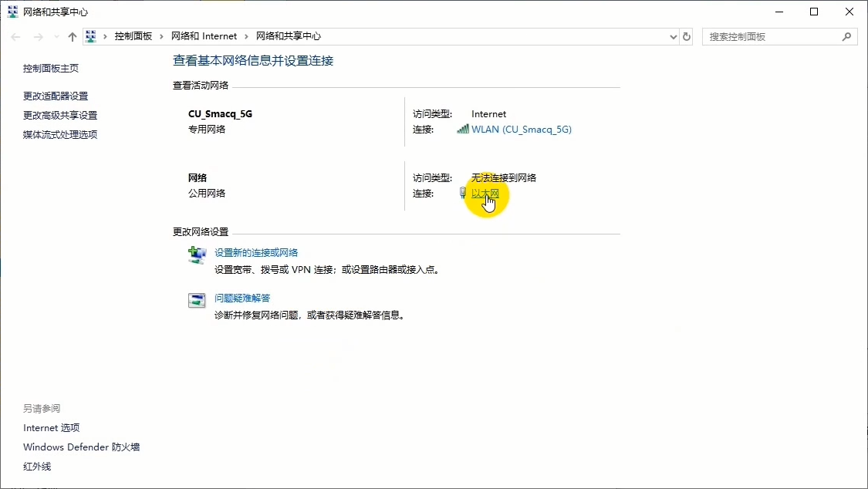Click the Ethernet plug icon
This screenshot has height=489, width=868.
pos(463,193)
